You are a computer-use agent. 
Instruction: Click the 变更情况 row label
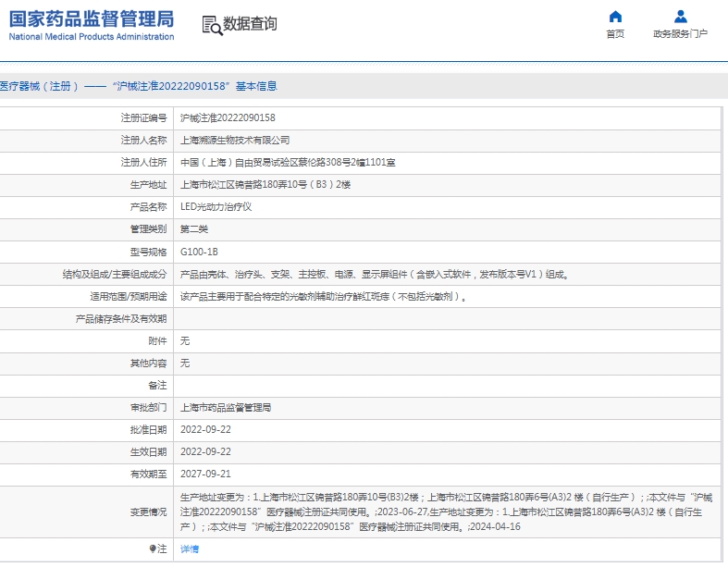pos(149,512)
